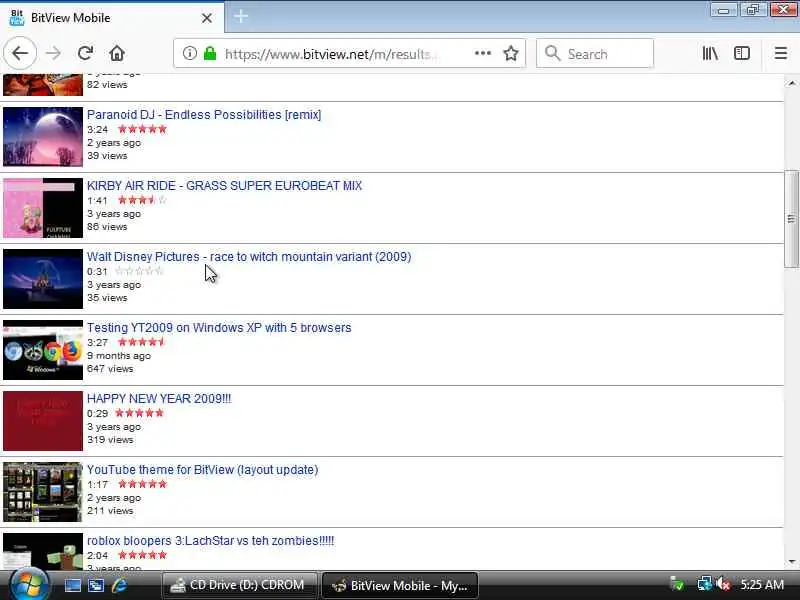800x600 pixels.
Task: Click the Disney castle thumbnail
Action: [43, 279]
